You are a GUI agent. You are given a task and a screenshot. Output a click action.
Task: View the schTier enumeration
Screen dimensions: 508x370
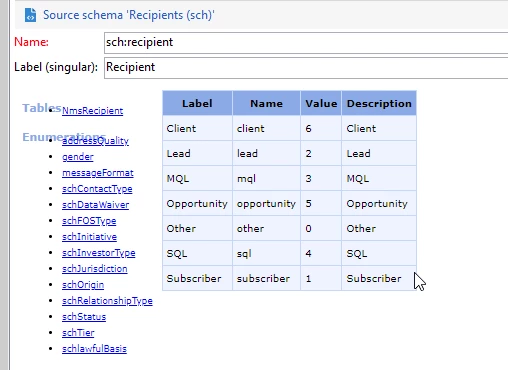78,333
